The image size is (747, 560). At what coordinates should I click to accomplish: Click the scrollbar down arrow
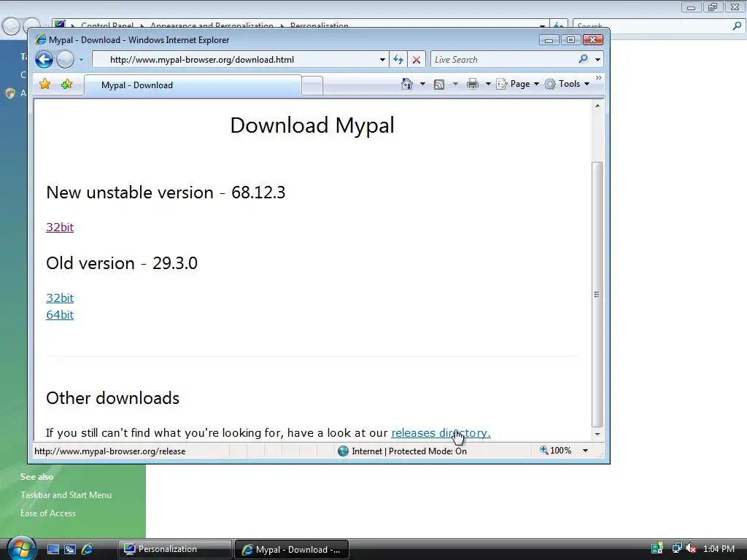click(597, 435)
